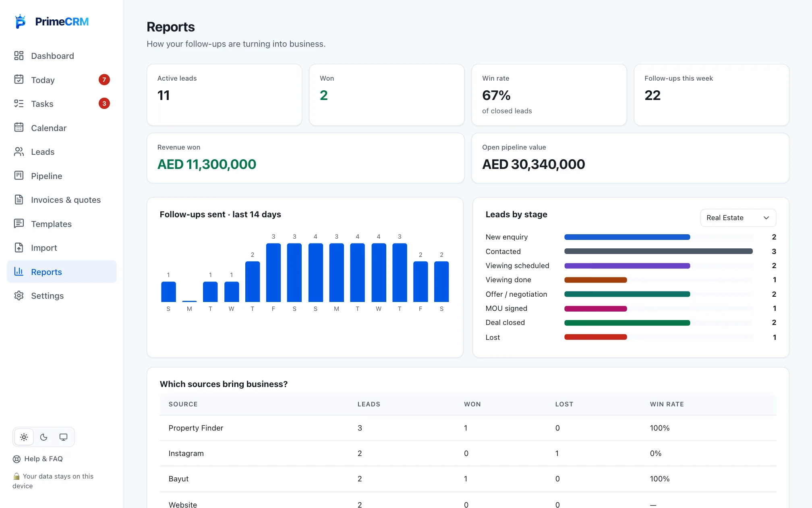Click the Leads people icon
Viewport: 812px width, 508px height.
point(19,152)
